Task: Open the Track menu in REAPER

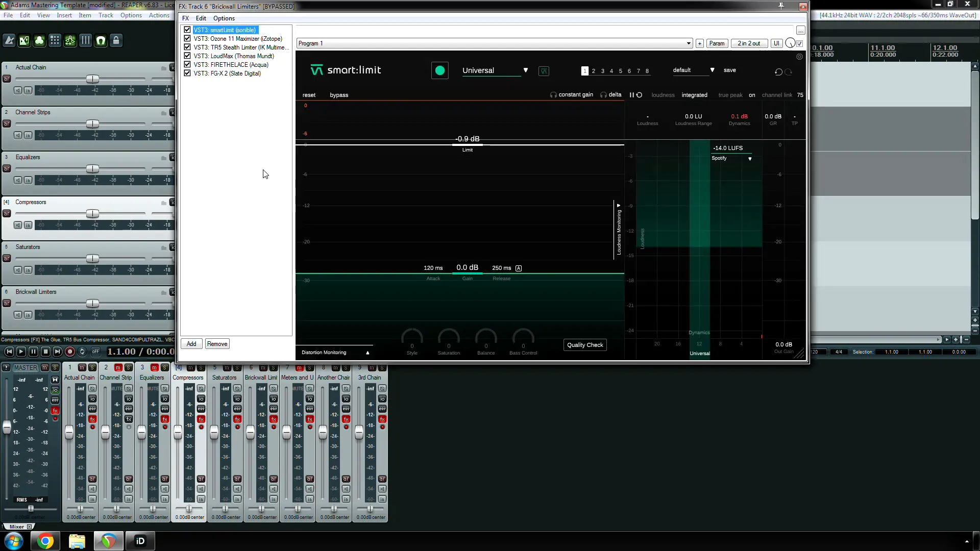Action: (106, 15)
